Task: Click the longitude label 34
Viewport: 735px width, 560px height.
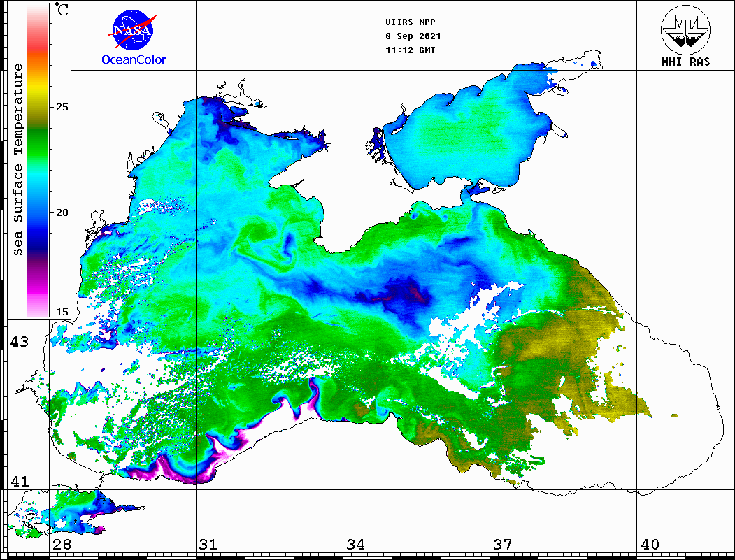Action: coord(355,544)
